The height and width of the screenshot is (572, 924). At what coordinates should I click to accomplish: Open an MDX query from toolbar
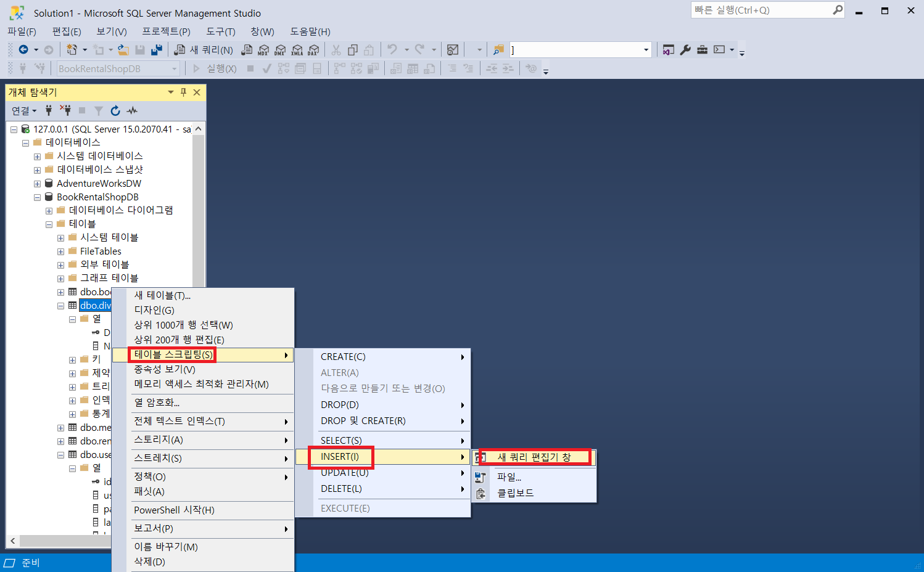pos(263,49)
